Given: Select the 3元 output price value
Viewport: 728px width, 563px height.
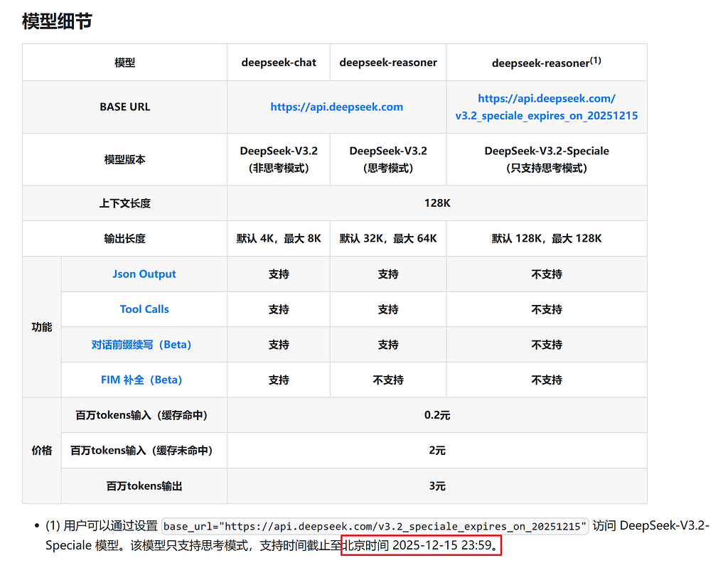Looking at the screenshot, I should 437,486.
